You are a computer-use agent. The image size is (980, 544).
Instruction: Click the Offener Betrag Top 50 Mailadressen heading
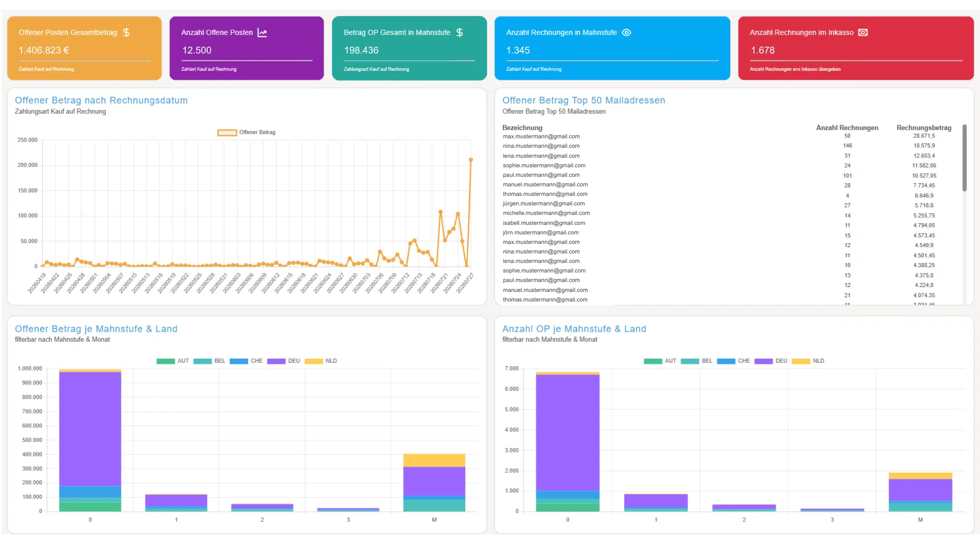pos(583,100)
